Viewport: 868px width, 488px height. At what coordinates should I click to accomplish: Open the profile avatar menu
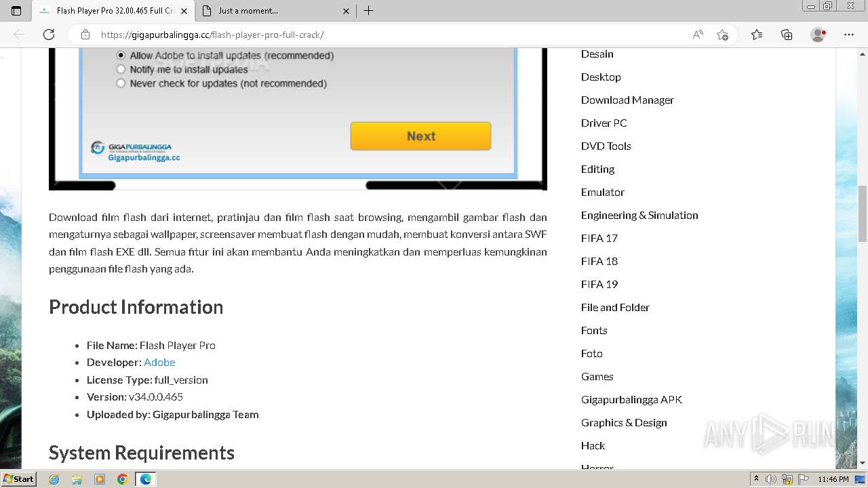click(x=818, y=35)
